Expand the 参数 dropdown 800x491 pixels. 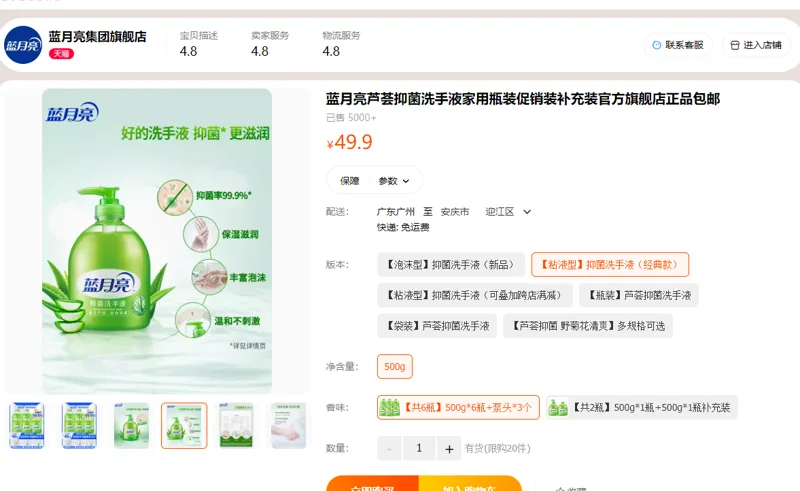393,181
